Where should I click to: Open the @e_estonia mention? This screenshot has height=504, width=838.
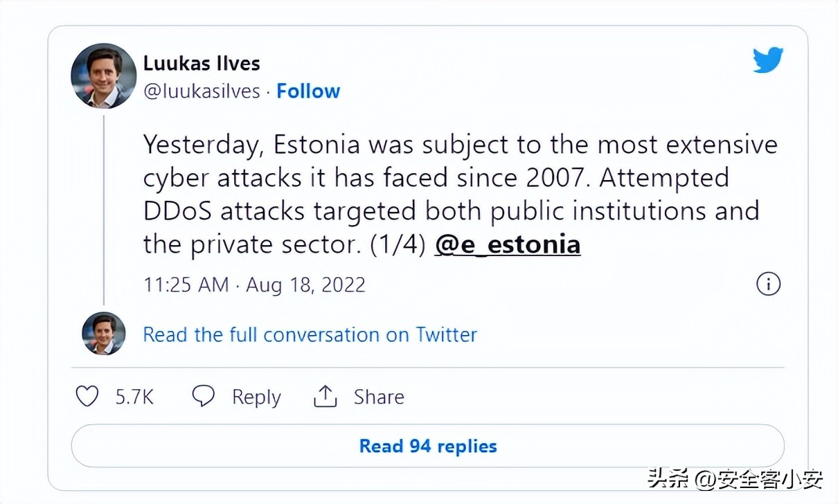coord(508,244)
